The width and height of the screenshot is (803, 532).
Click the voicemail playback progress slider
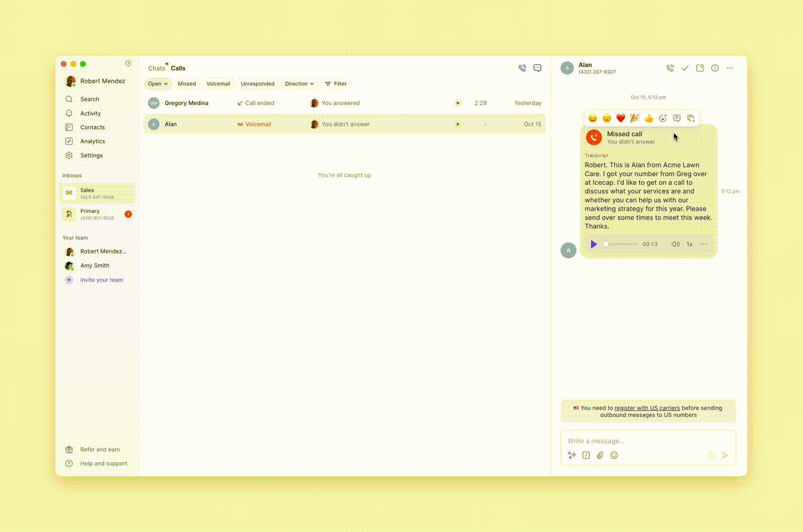click(621, 244)
